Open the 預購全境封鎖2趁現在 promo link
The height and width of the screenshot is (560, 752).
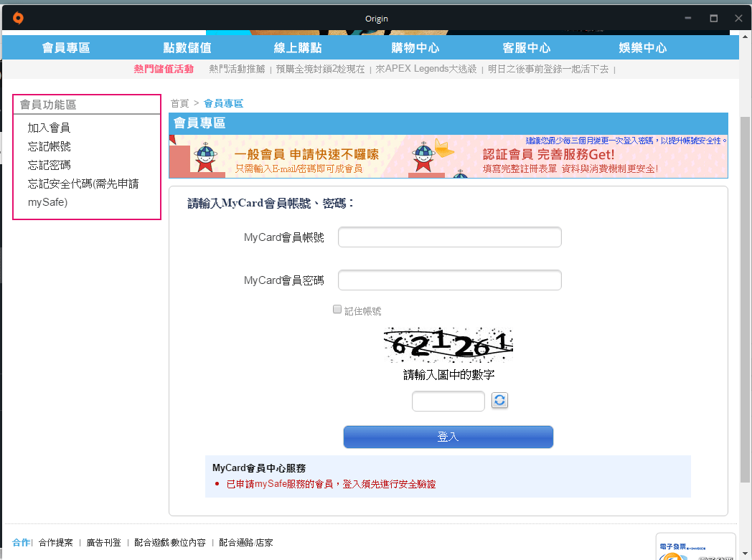(x=320, y=69)
